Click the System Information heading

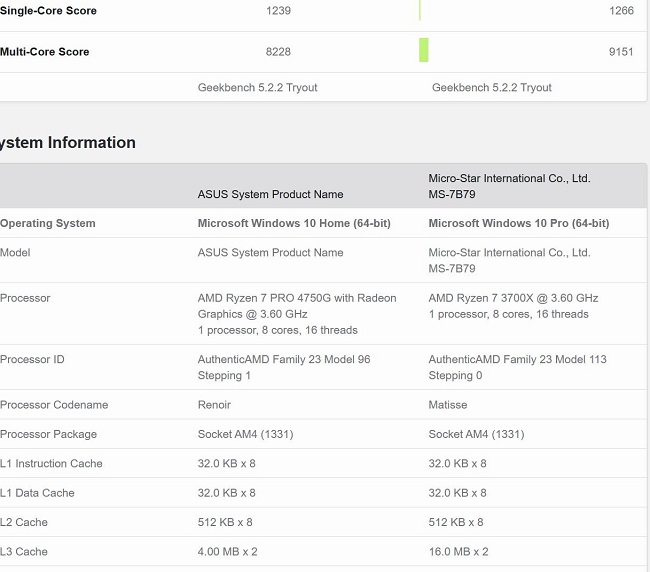[x=68, y=143]
